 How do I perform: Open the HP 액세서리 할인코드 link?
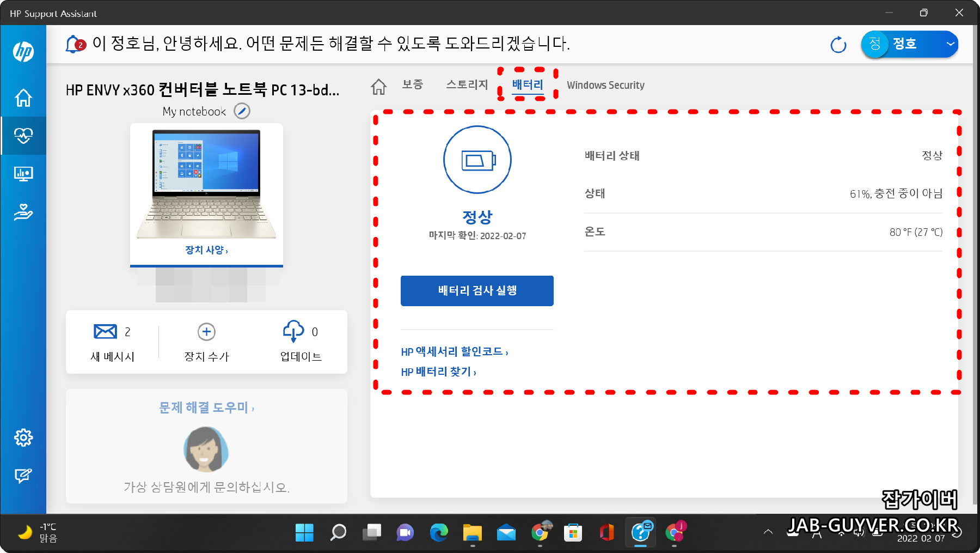pyautogui.click(x=455, y=352)
